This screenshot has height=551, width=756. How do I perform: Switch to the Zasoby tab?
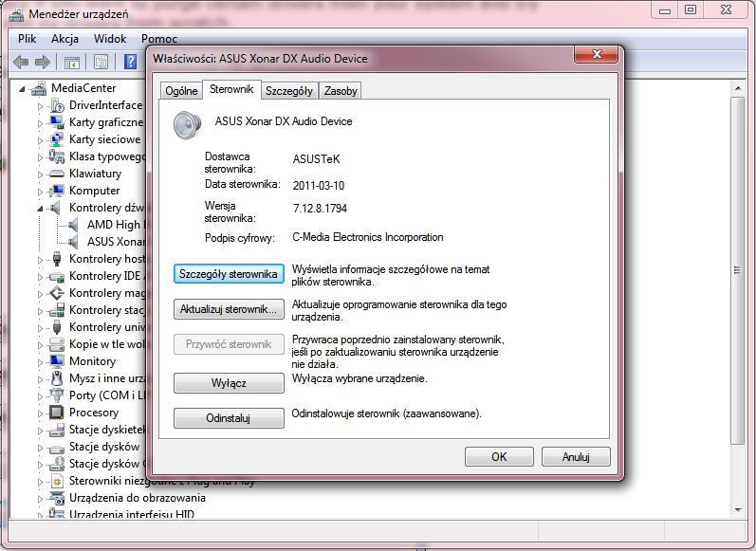tap(341, 91)
